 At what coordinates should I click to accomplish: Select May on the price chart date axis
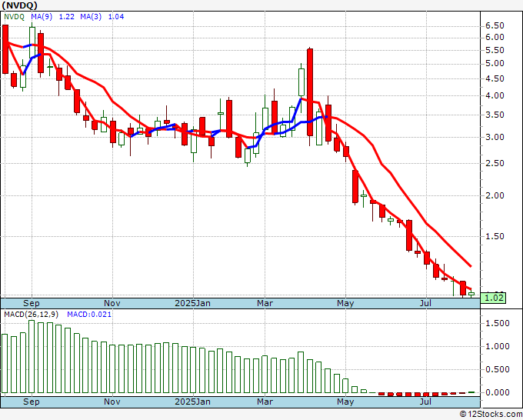pyautogui.click(x=345, y=303)
